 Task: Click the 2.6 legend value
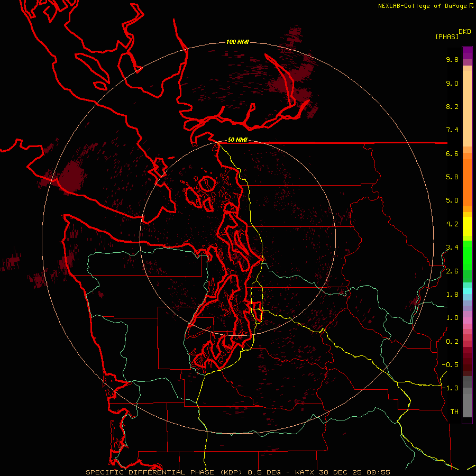(452, 271)
